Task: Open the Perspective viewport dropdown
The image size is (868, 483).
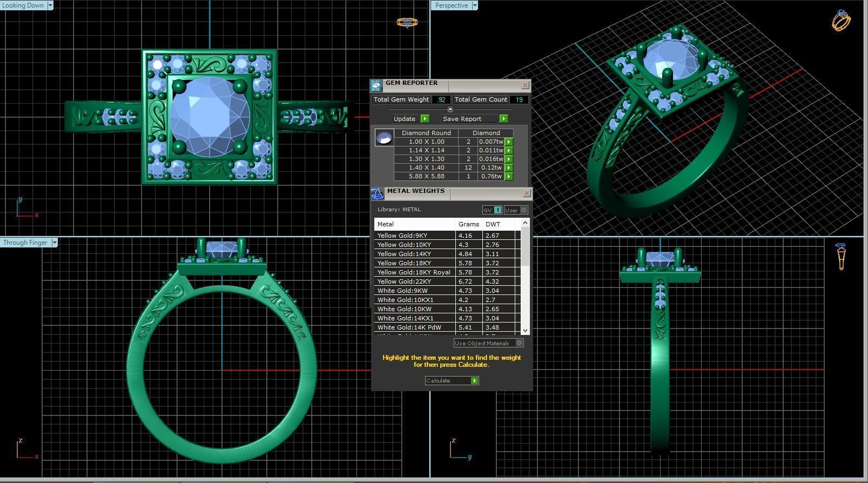Action: 474,5
